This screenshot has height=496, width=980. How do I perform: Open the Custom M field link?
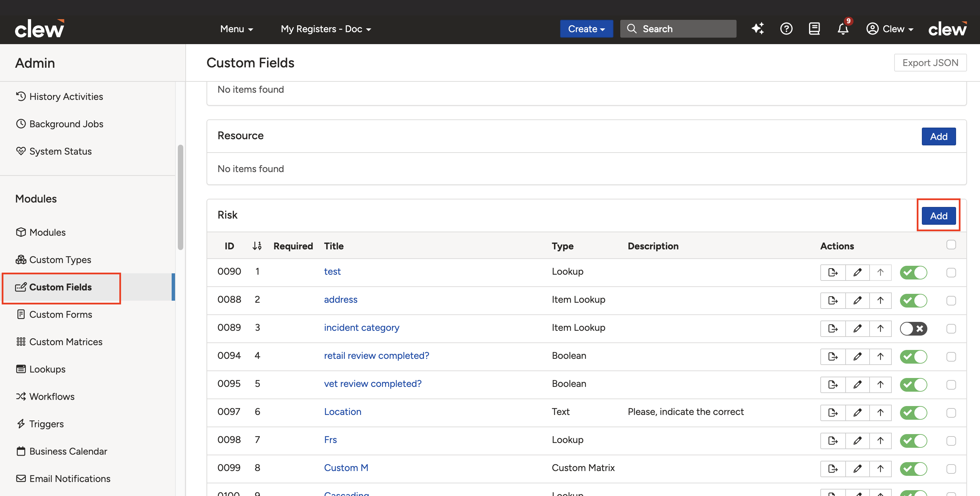click(x=346, y=468)
